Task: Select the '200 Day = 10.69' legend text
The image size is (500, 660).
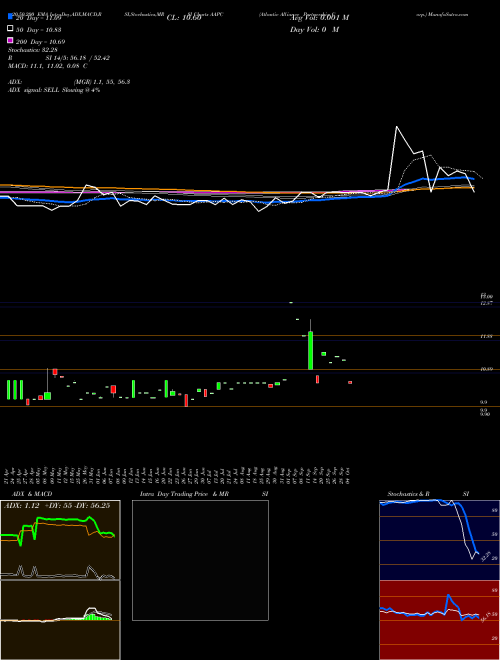Action: tap(40, 42)
